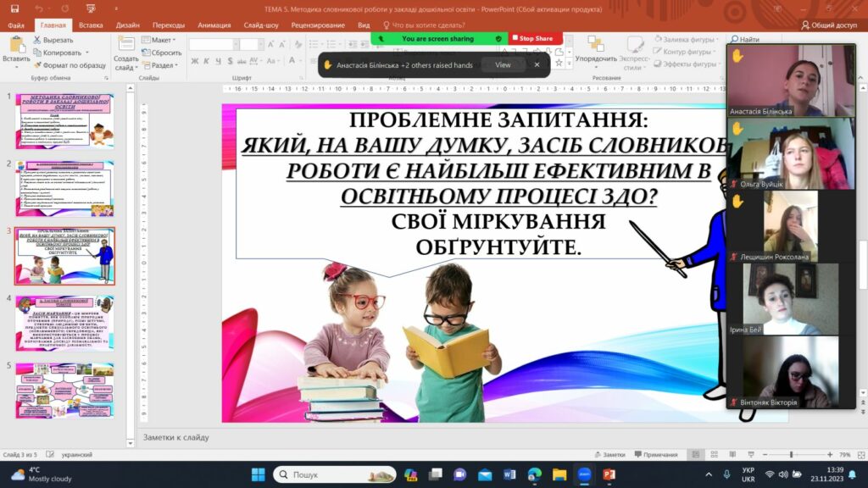Click the Paste (Вставить) clipboard icon
Image resolution: width=868 pixels, height=488 pixels.
click(x=16, y=44)
